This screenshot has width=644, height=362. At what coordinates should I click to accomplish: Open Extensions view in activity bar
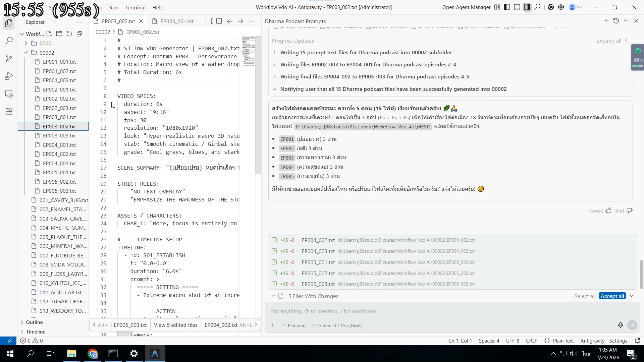[x=9, y=111]
